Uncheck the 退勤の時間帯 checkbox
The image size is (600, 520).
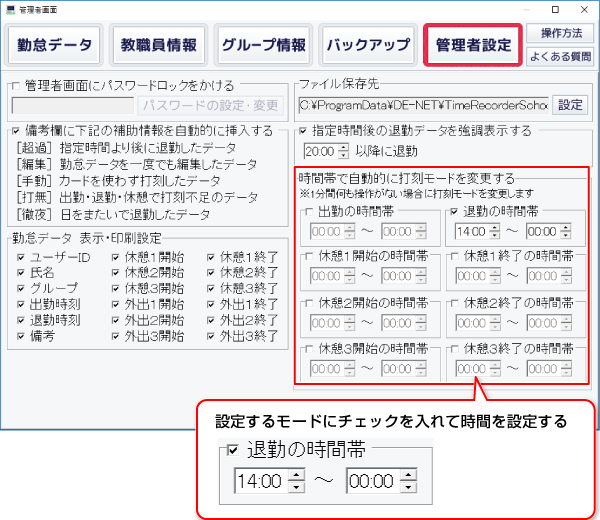pyautogui.click(x=455, y=211)
